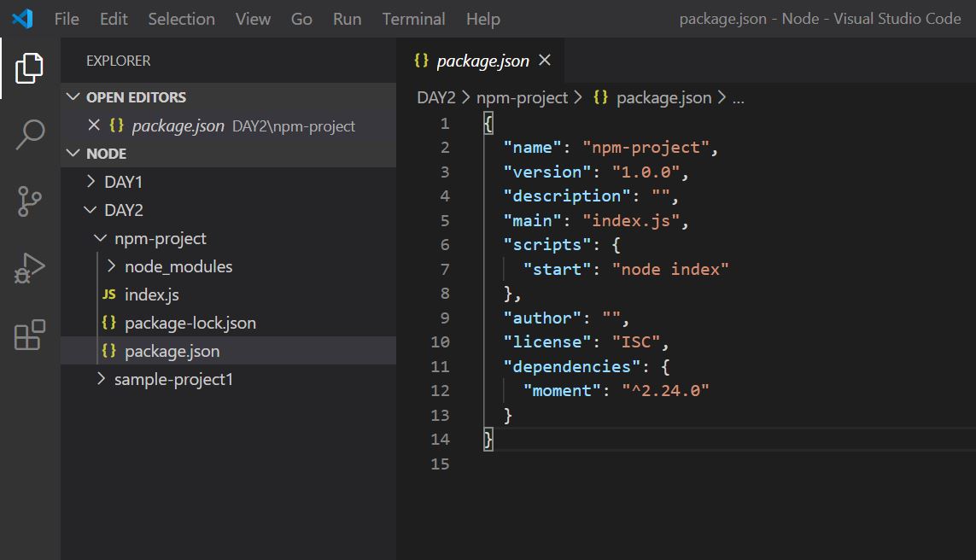Click line number 15 in the gutter

coord(440,464)
